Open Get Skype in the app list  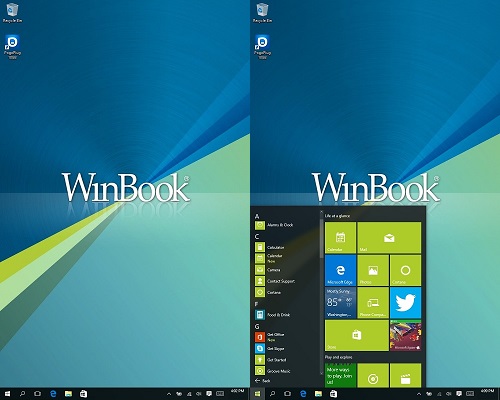[x=270, y=348]
